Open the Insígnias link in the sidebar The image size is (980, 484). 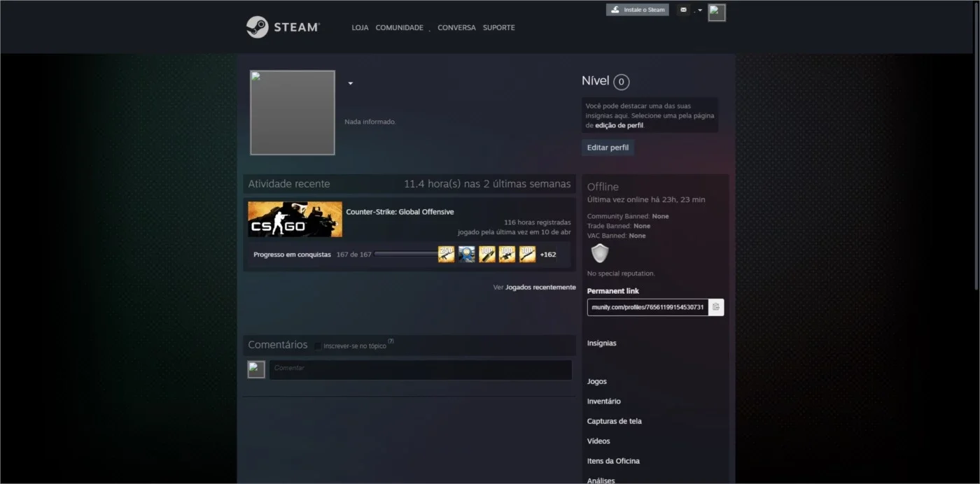602,343
